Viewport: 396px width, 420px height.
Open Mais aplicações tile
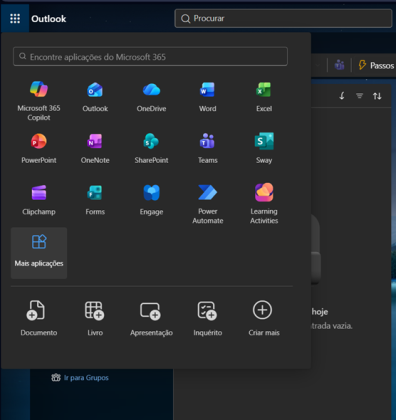click(x=39, y=253)
